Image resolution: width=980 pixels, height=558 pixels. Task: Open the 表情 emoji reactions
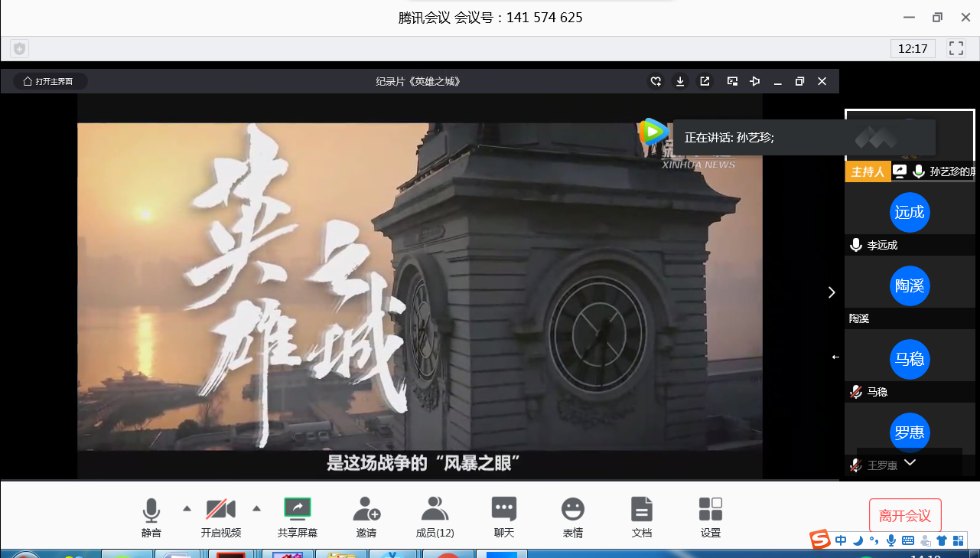(572, 516)
